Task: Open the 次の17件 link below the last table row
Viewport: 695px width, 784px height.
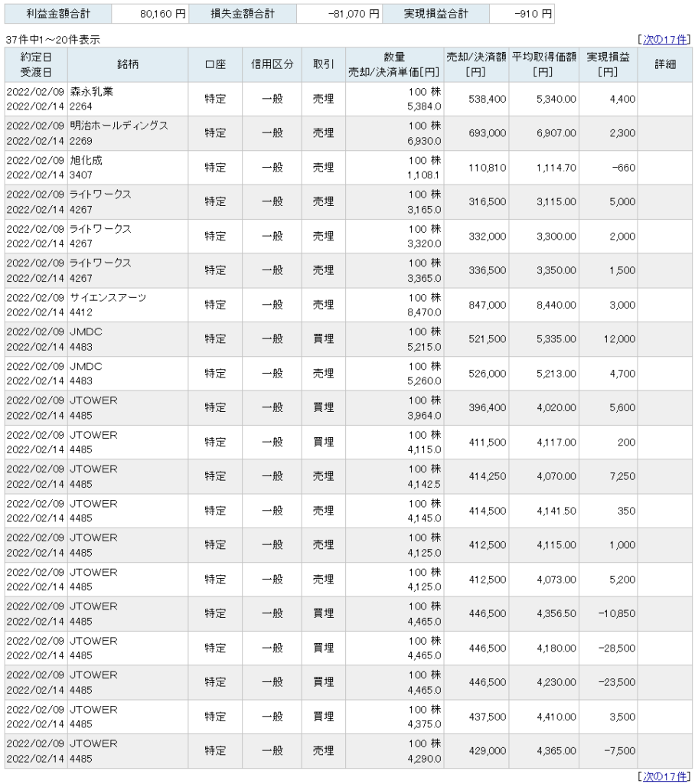Action: (x=665, y=776)
